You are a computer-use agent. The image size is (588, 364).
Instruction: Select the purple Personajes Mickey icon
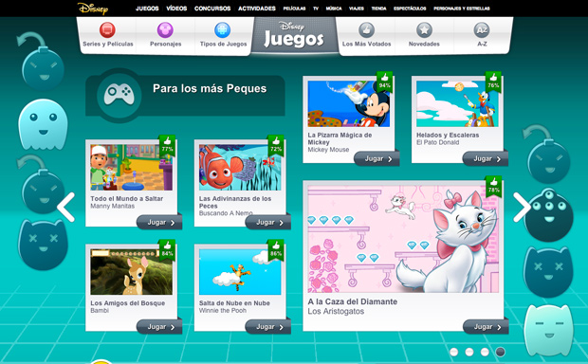coord(165,30)
